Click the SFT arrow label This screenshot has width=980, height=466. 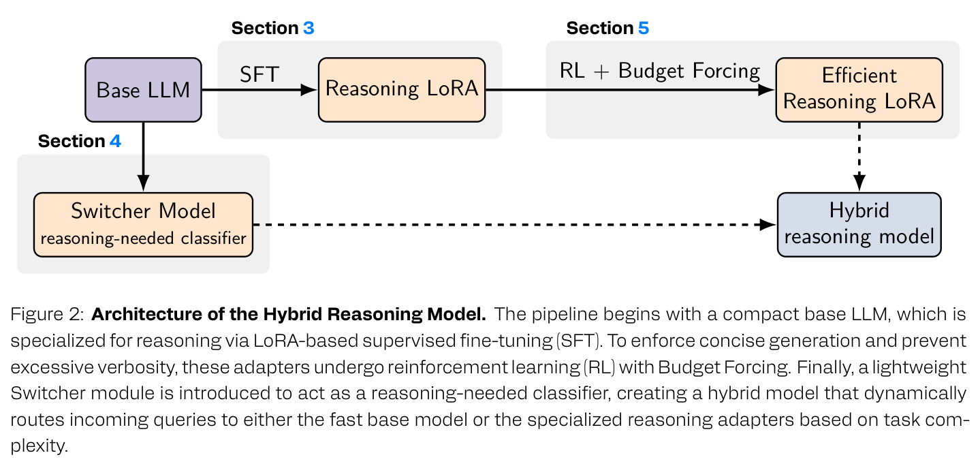pos(259,75)
